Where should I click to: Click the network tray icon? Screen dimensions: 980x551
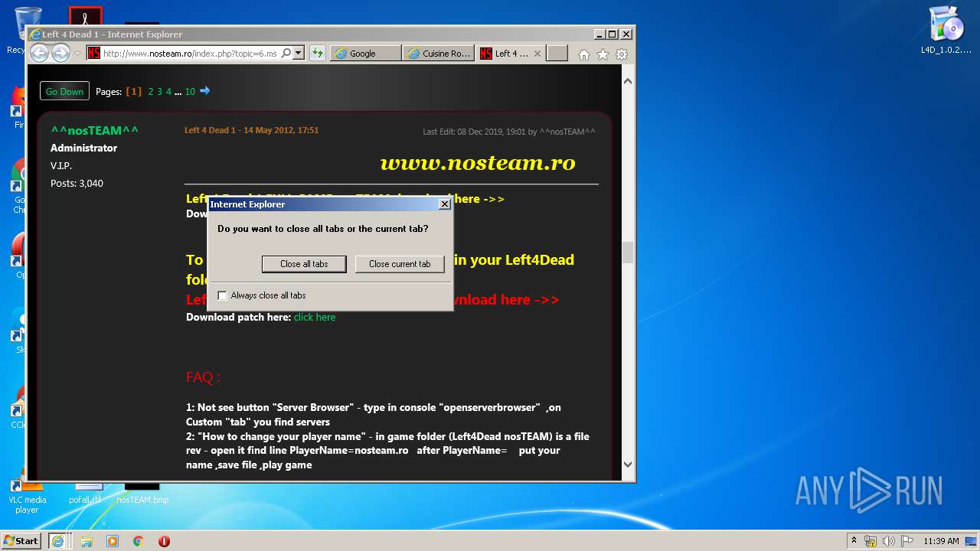click(871, 541)
